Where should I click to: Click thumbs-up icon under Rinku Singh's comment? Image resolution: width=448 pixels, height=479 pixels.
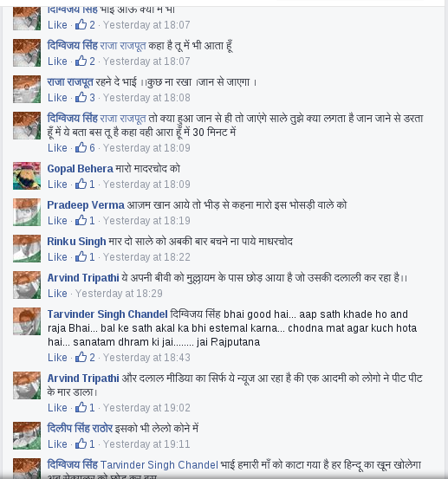tap(81, 256)
